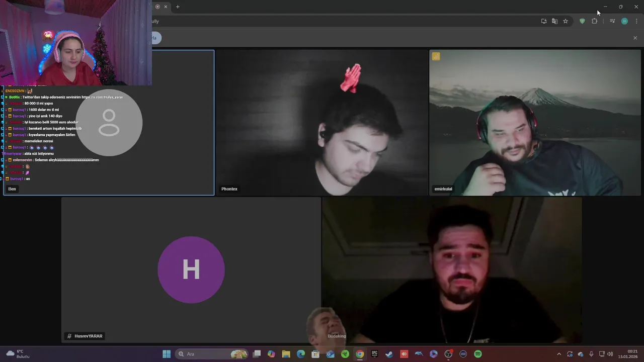644x362 pixels.
Task: Open the Extensions puzzle icon
Action: [594, 21]
